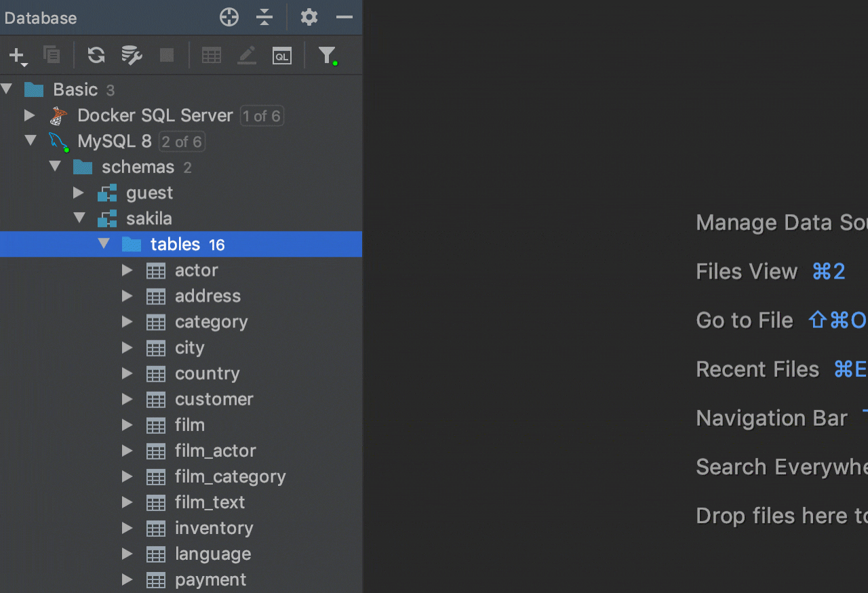Image resolution: width=868 pixels, height=593 pixels.
Task: Open the table editor grid icon
Action: point(212,56)
